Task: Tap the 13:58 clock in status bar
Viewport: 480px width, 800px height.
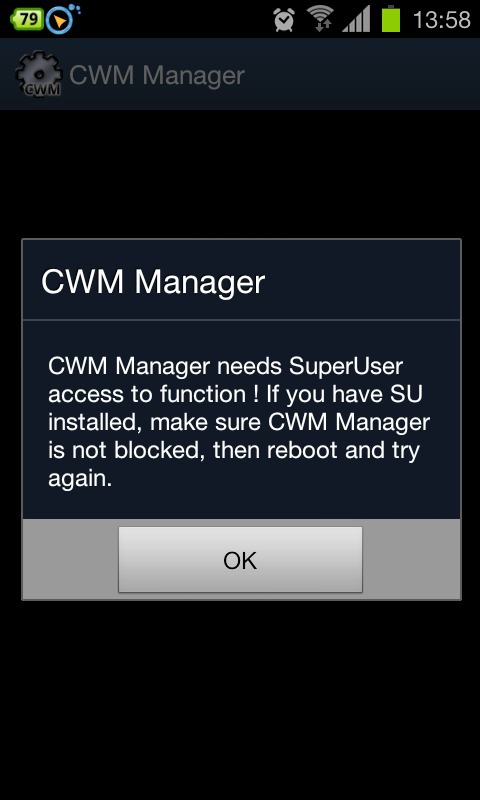Action: (441, 20)
